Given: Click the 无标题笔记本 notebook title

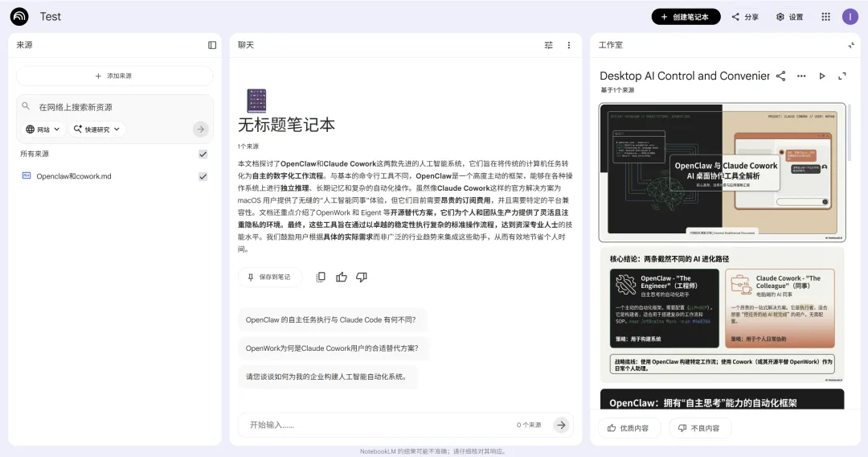Looking at the screenshot, I should click(286, 125).
